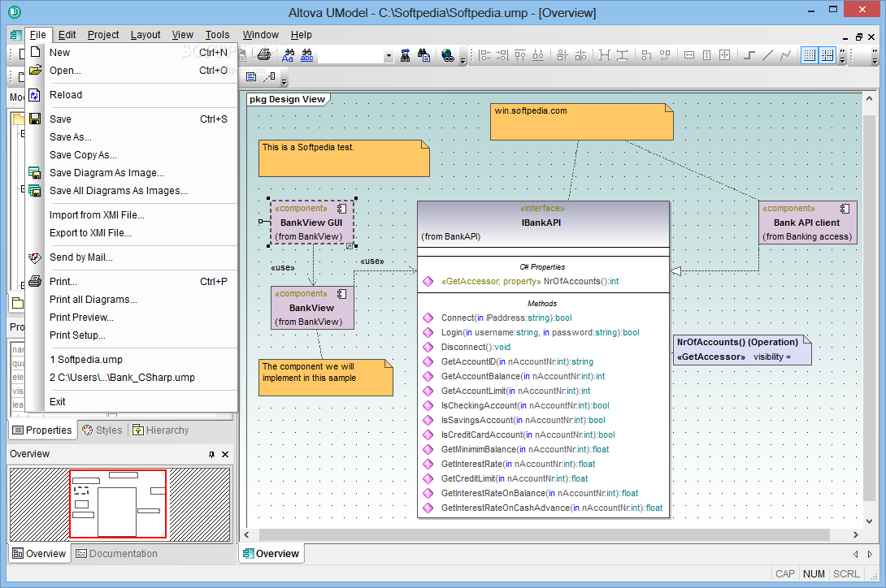Select the direct line style icon

pos(767,54)
